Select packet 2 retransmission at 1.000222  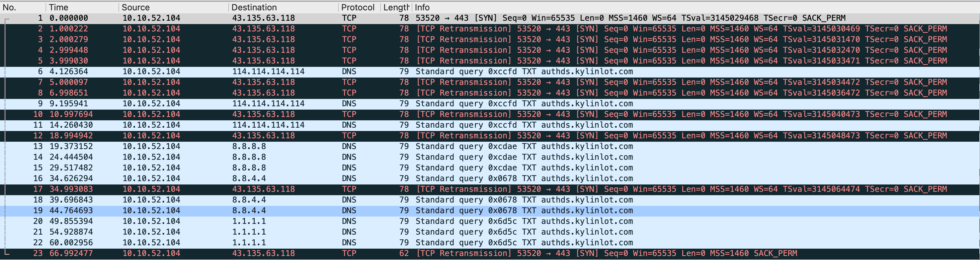(x=490, y=29)
